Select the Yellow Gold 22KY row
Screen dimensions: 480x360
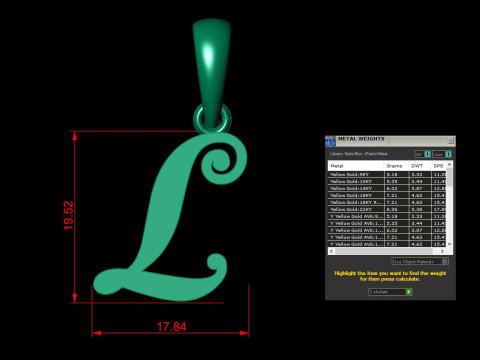click(387, 209)
